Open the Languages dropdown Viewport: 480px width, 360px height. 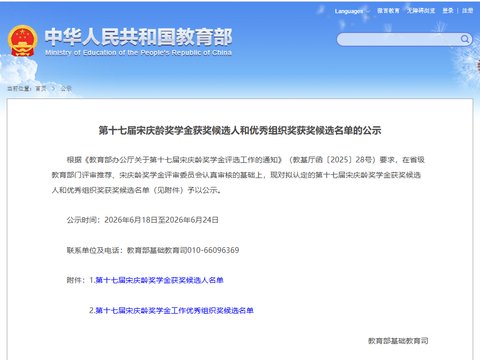[x=352, y=11]
